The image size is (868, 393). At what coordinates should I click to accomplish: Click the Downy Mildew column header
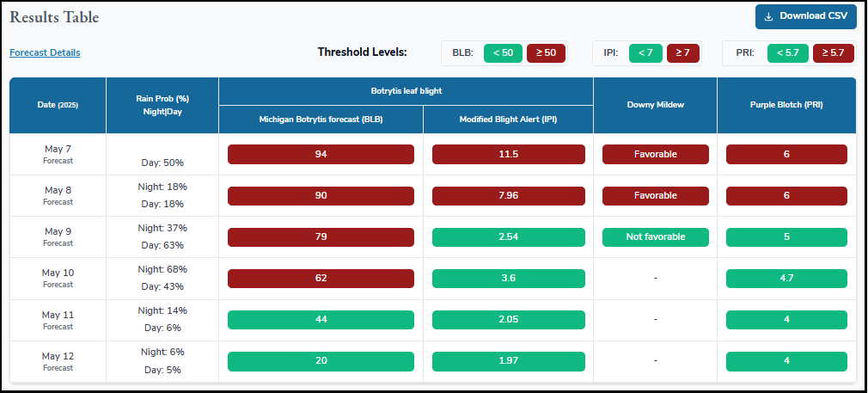pyautogui.click(x=655, y=105)
